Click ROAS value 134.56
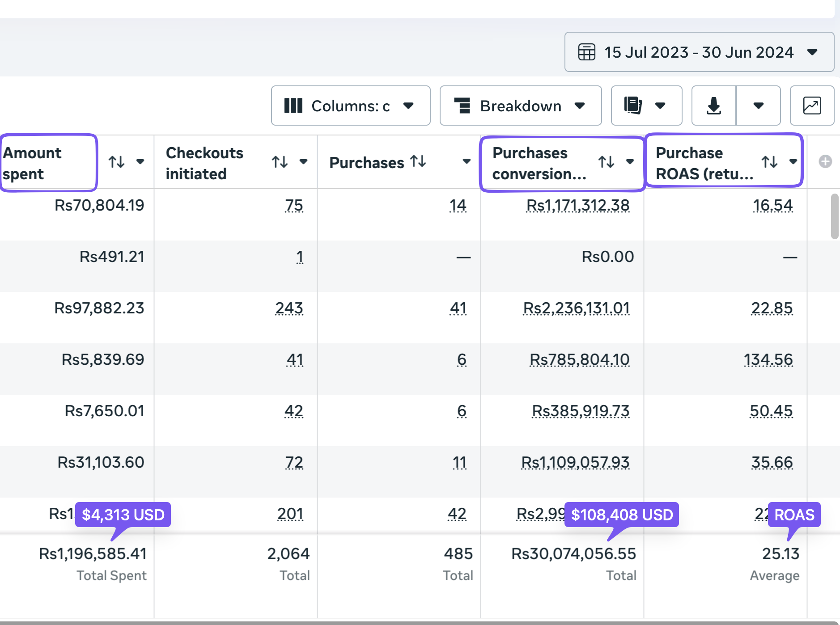Screen dimensions: 840x625 (x=768, y=359)
